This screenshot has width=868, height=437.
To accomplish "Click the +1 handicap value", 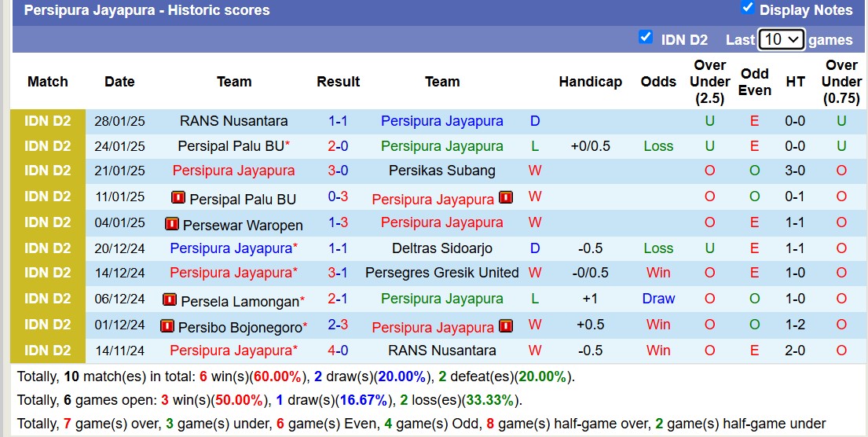I will (590, 299).
